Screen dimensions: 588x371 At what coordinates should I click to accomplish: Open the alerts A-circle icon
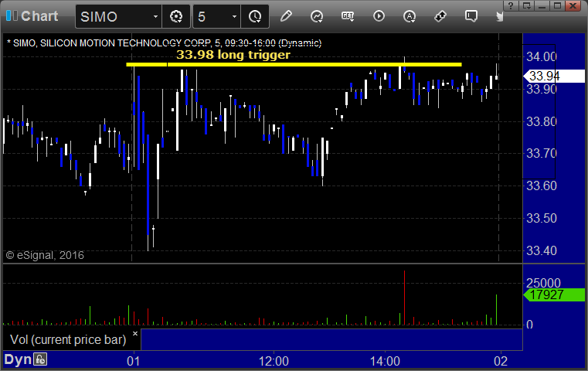coord(410,16)
